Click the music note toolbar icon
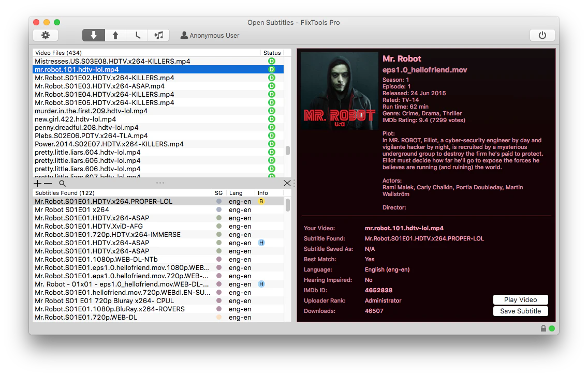The width and height of the screenshot is (588, 376). pos(158,35)
